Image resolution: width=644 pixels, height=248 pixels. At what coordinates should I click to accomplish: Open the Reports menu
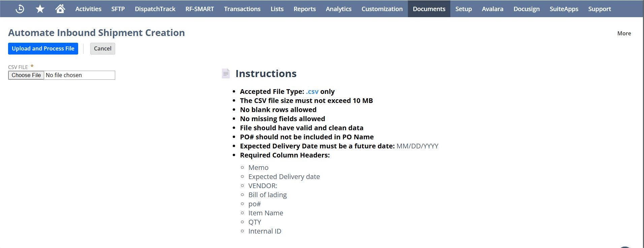click(x=304, y=9)
